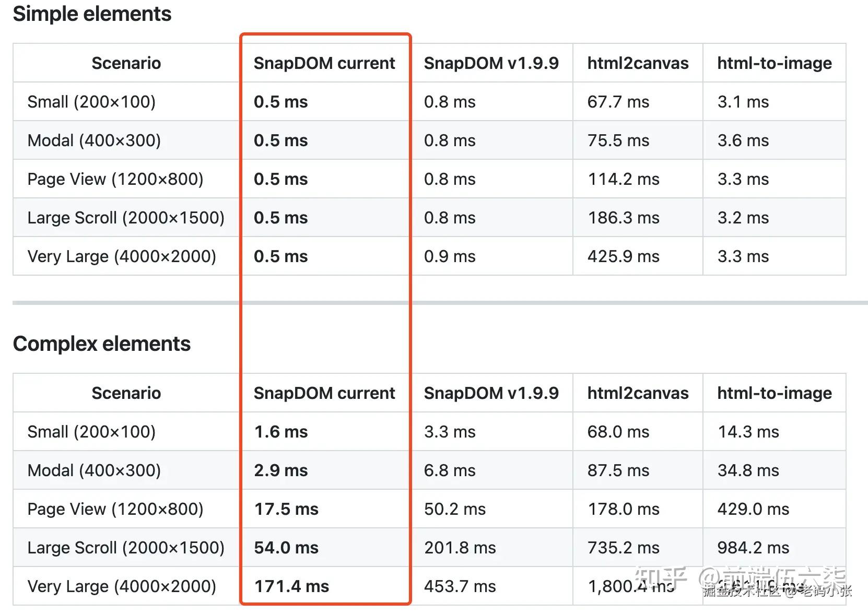868x614 pixels.
Task: Click the 'Simple elements' heading
Action: tap(92, 14)
